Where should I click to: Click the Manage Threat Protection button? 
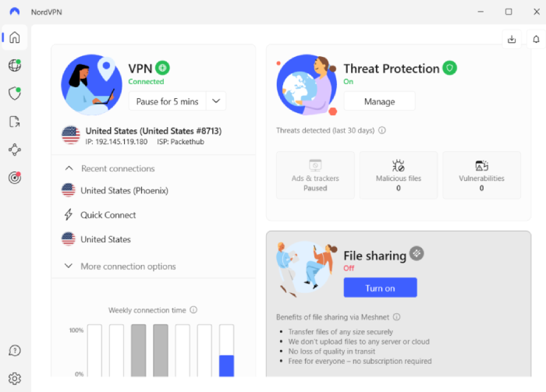click(x=380, y=101)
